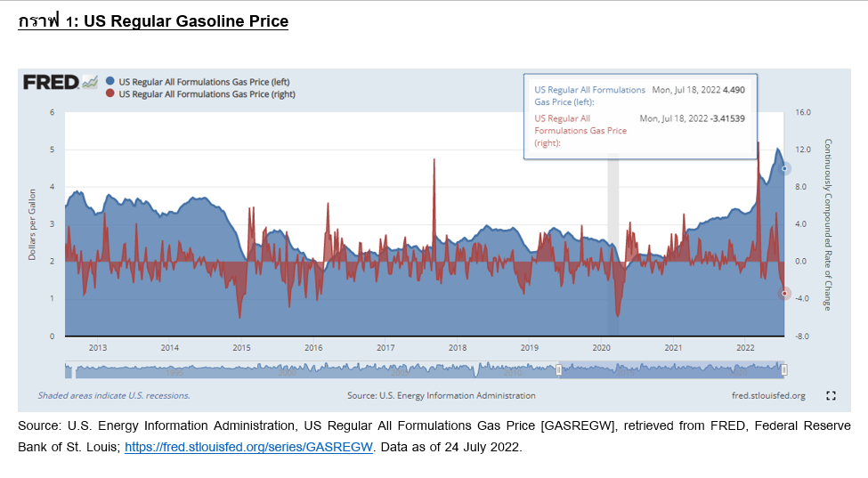Image resolution: width=868 pixels, height=478 pixels.
Task: Click the FRED logo
Action: (61, 83)
